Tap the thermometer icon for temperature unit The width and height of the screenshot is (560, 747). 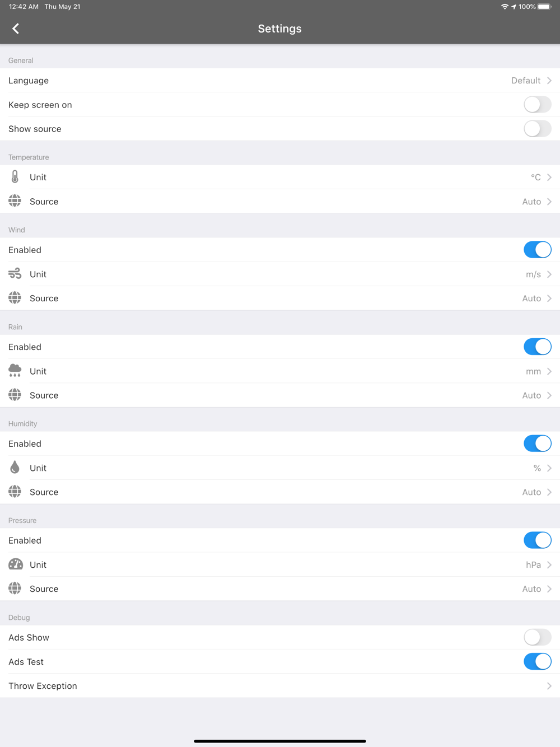[15, 177]
